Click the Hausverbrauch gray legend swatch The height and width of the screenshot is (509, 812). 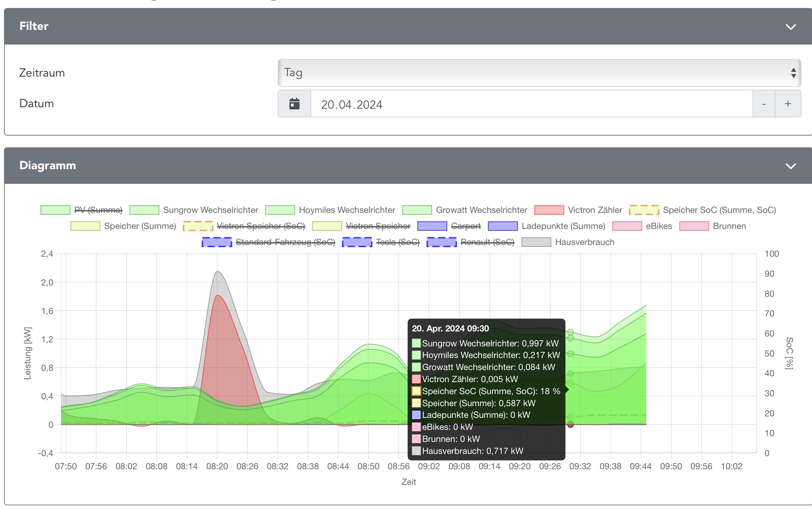536,242
